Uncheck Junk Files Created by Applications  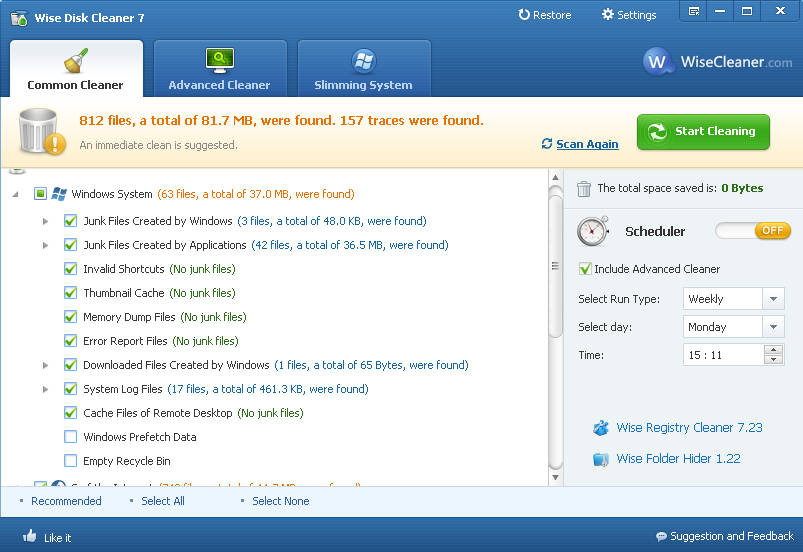click(x=71, y=245)
